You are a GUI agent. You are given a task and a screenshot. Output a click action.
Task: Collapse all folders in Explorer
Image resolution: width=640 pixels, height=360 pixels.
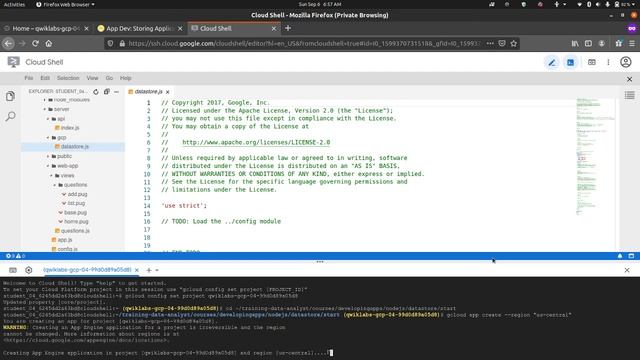(107, 92)
